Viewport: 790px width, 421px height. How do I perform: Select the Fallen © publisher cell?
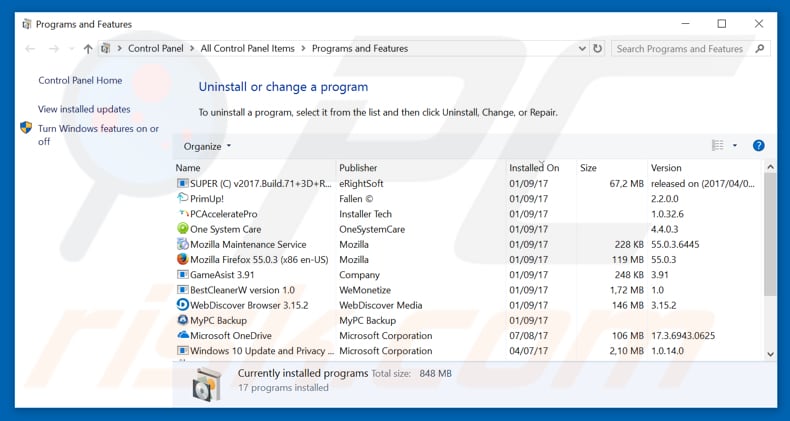pos(356,198)
